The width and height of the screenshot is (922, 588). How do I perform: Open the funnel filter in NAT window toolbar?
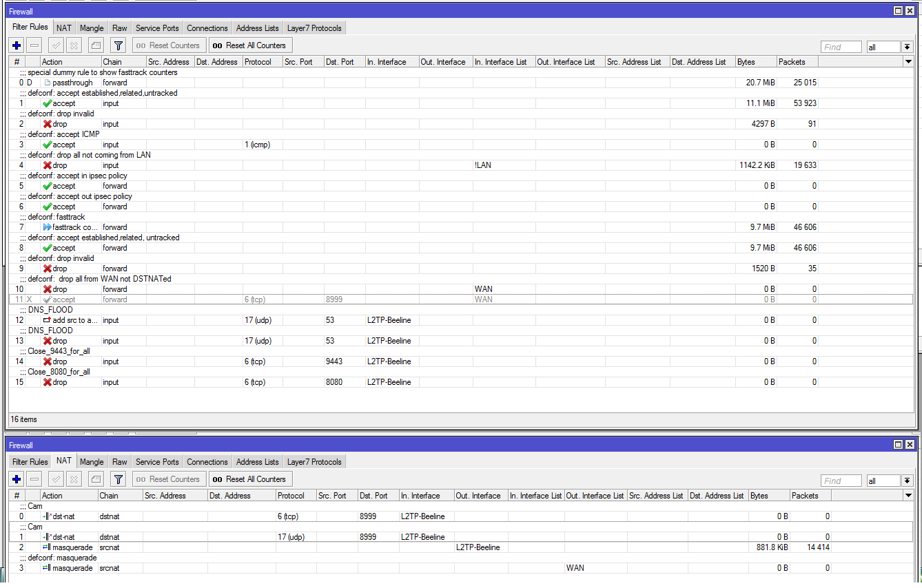click(119, 479)
